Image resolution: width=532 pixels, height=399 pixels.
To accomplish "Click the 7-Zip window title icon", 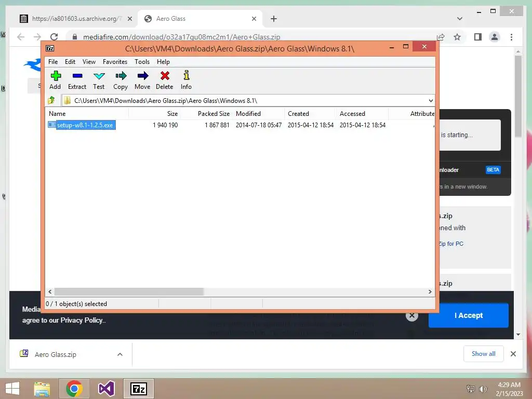I will (50, 48).
